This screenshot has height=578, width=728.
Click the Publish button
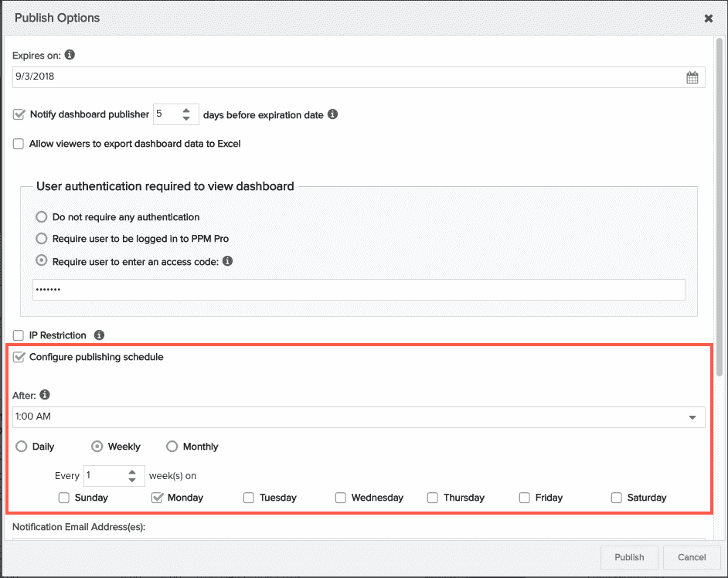[629, 558]
